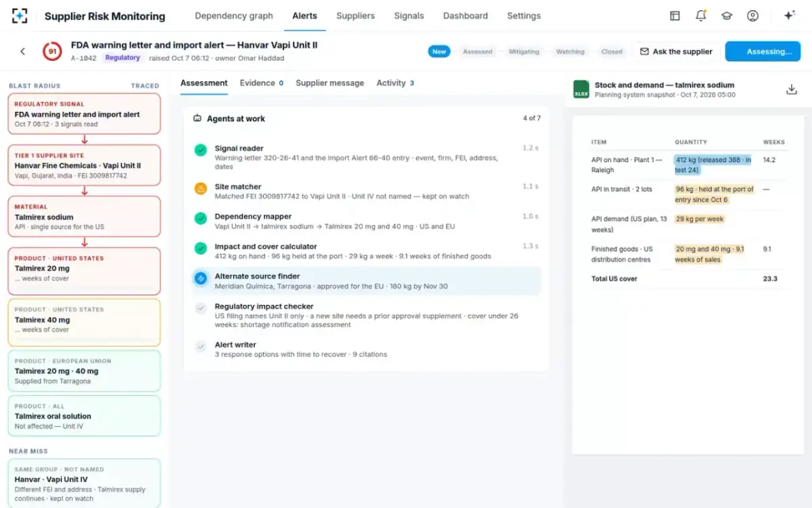This screenshot has width=812, height=508.
Task: Click Dependency mapper green check icon
Action: tap(200, 219)
